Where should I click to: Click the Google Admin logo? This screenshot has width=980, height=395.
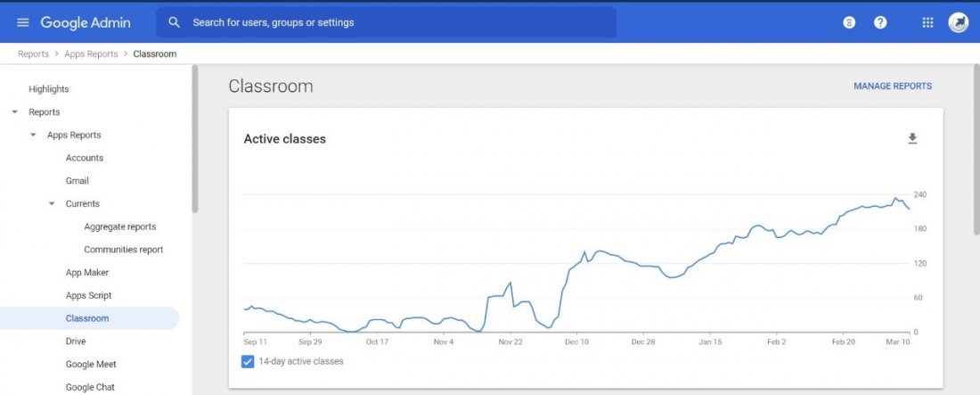click(86, 22)
